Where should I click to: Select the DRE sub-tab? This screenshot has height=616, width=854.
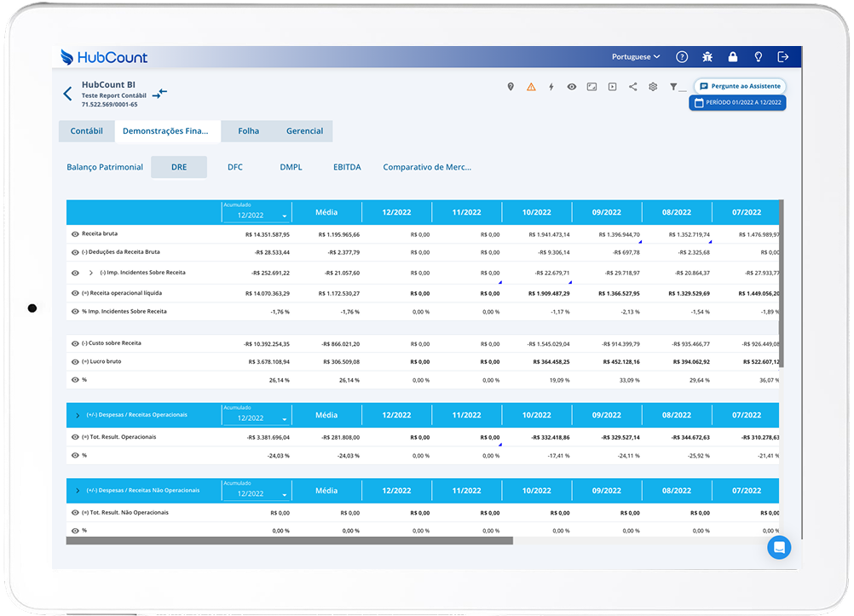point(179,167)
